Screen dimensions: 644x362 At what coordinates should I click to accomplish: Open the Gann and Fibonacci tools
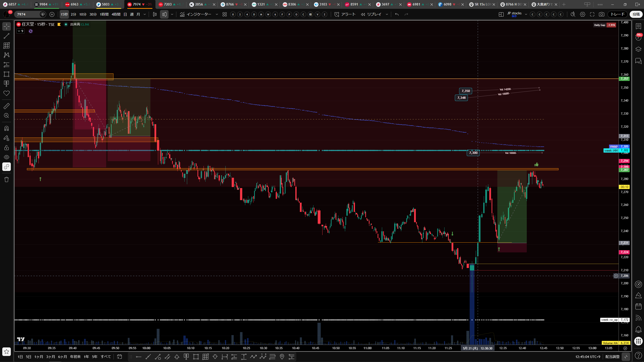click(7, 46)
